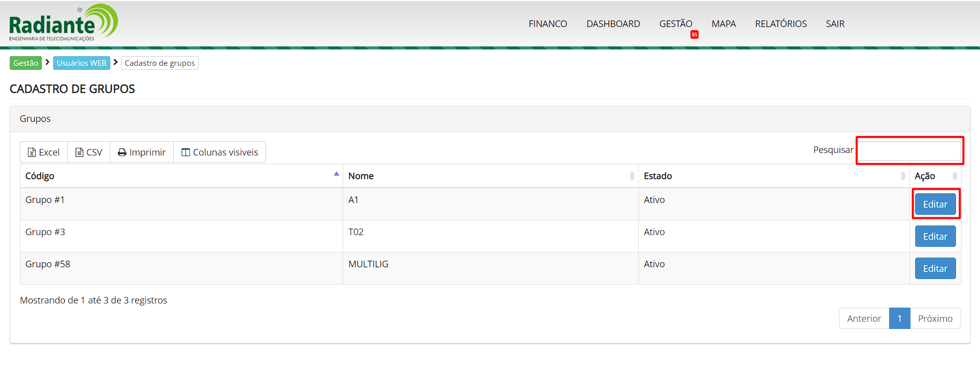Go to the DASHBOARD page

click(x=613, y=24)
